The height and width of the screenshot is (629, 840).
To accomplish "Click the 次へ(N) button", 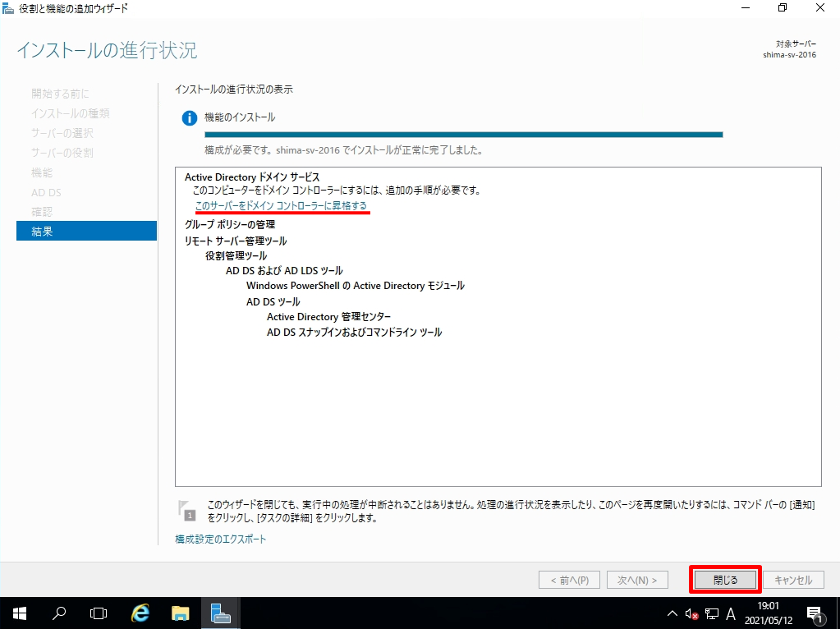I will [x=637, y=580].
